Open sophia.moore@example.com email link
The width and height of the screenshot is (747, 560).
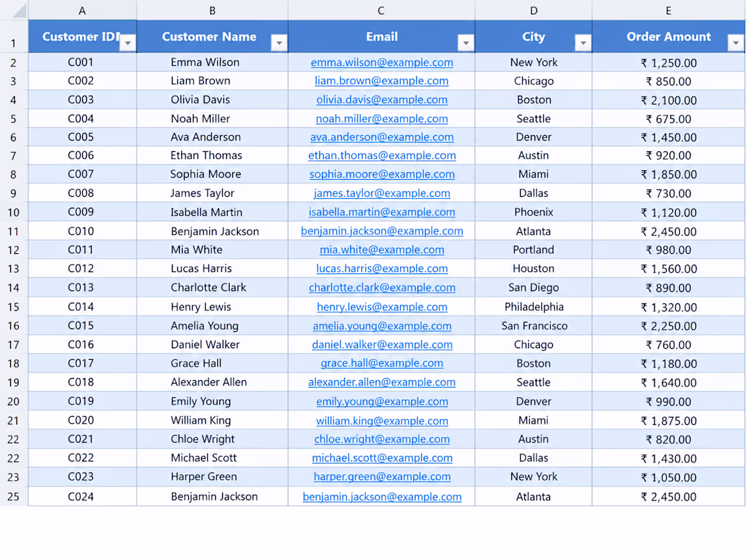(382, 174)
